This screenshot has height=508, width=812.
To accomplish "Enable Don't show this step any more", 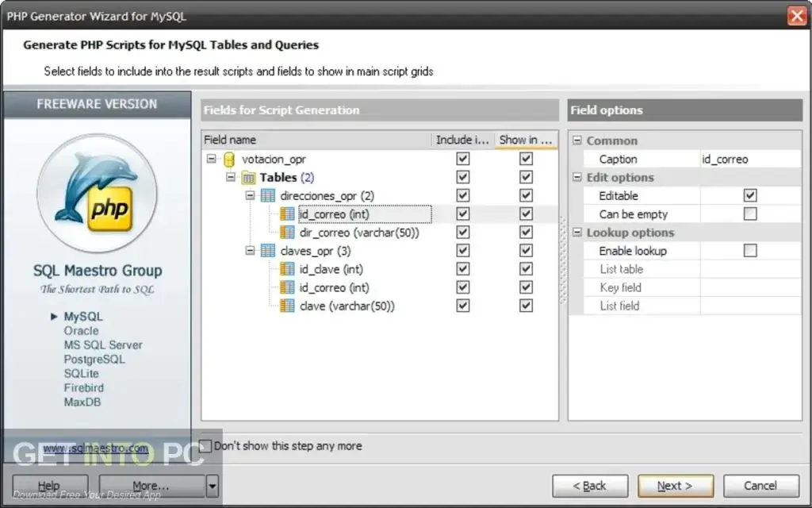I will pos(205,445).
